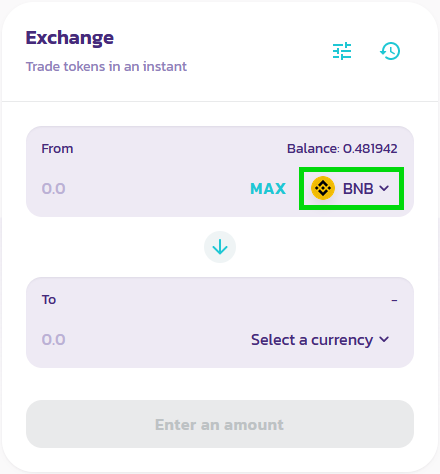Focus the From amount input field
The image size is (440, 474).
coord(140,189)
